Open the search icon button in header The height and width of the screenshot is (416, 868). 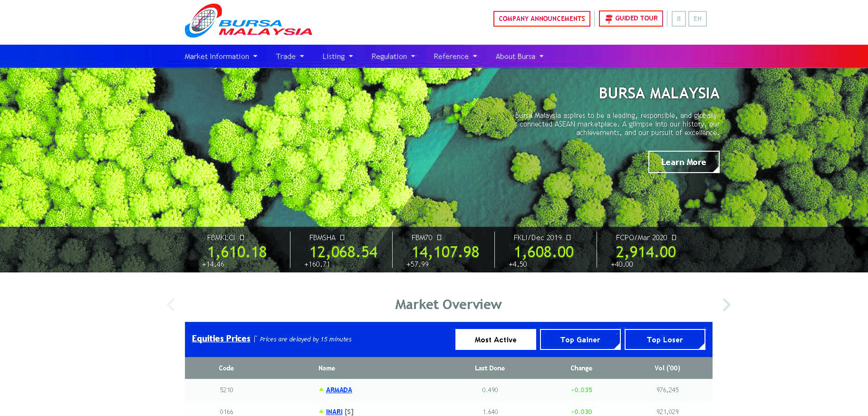(x=678, y=19)
